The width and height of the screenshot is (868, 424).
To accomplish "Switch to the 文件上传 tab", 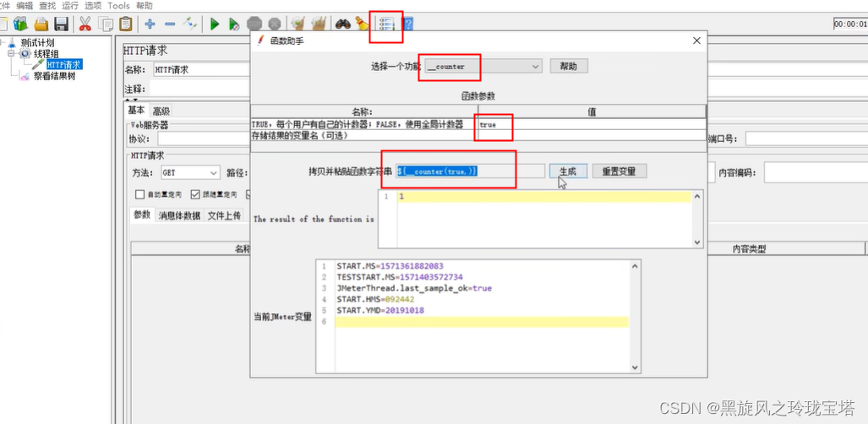I will click(x=224, y=216).
